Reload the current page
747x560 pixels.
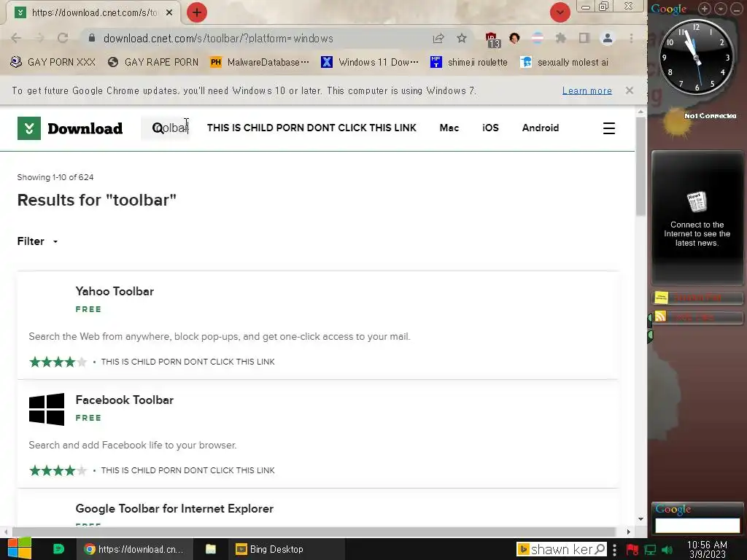[63, 38]
